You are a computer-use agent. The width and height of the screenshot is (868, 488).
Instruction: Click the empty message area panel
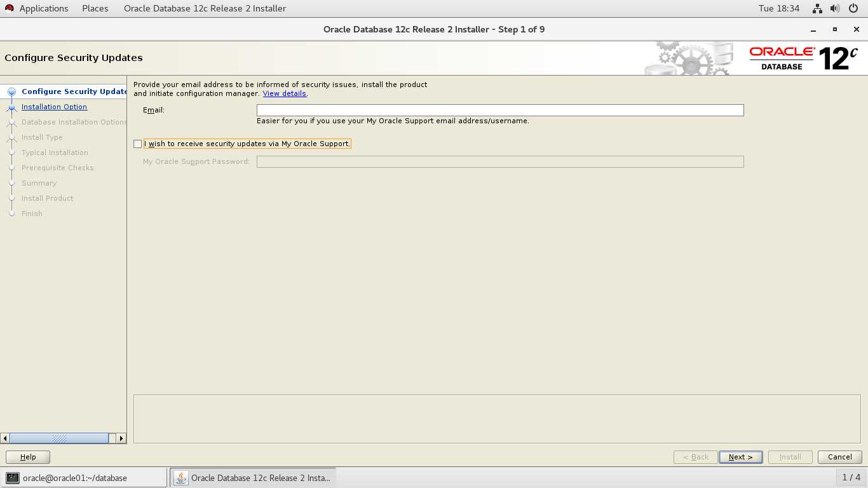point(497,419)
